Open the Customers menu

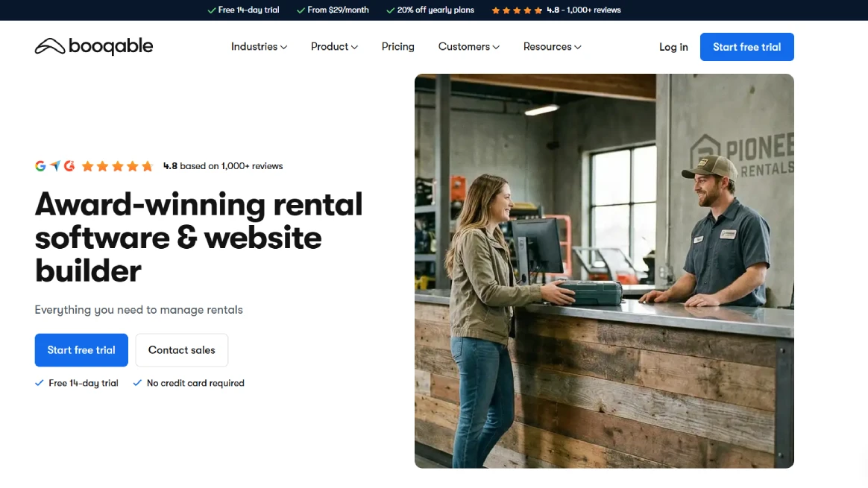[x=468, y=46]
